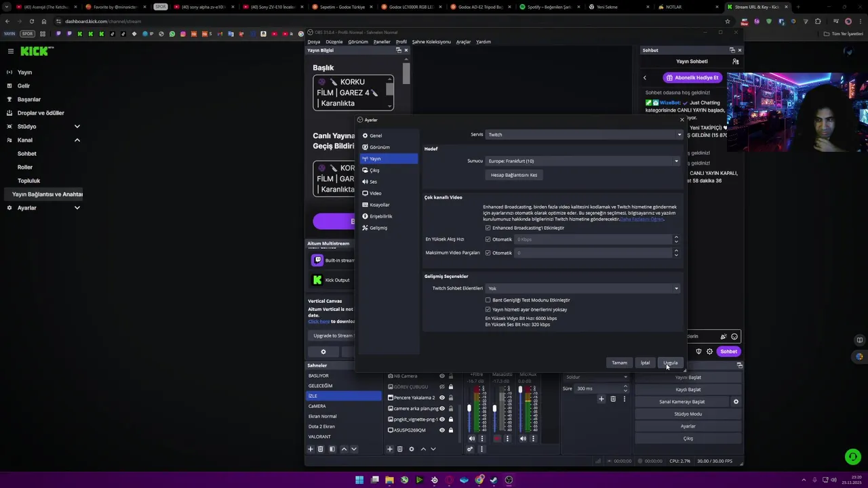Click Stüdyo Modu button

pos(688,414)
